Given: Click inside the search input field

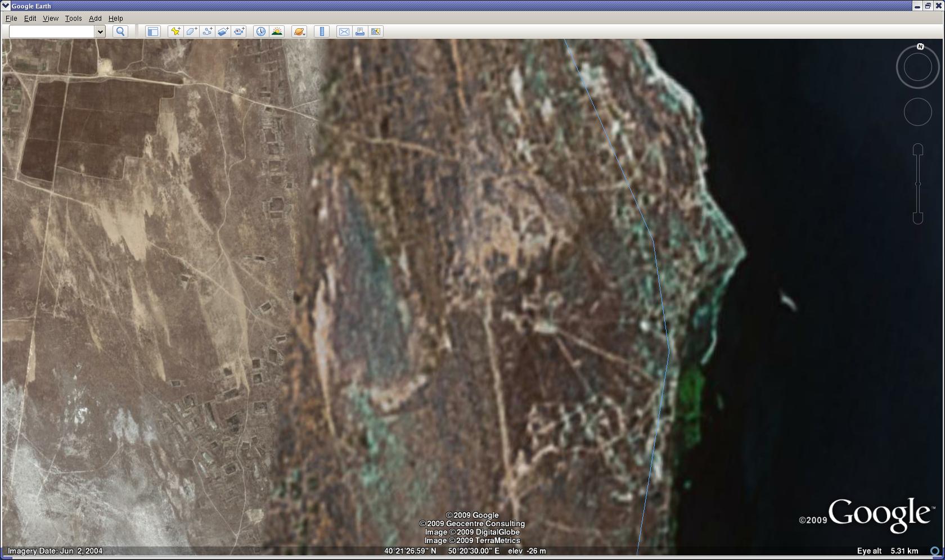Looking at the screenshot, I should [x=52, y=31].
